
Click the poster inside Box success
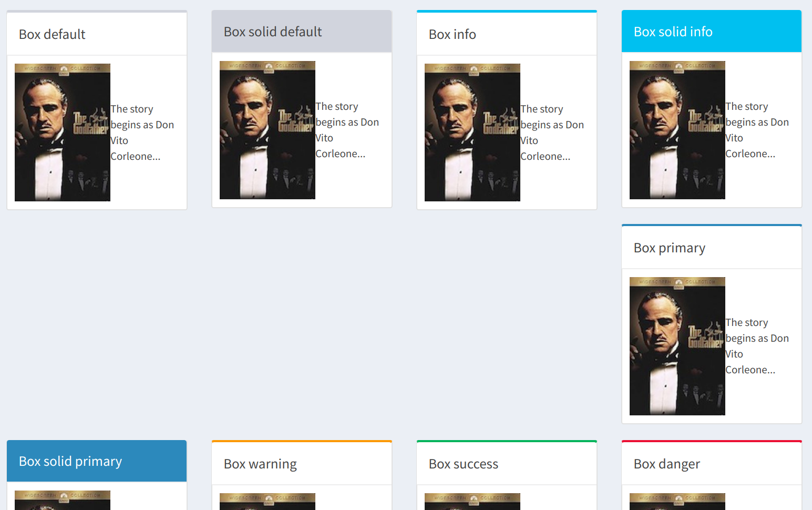(x=472, y=502)
